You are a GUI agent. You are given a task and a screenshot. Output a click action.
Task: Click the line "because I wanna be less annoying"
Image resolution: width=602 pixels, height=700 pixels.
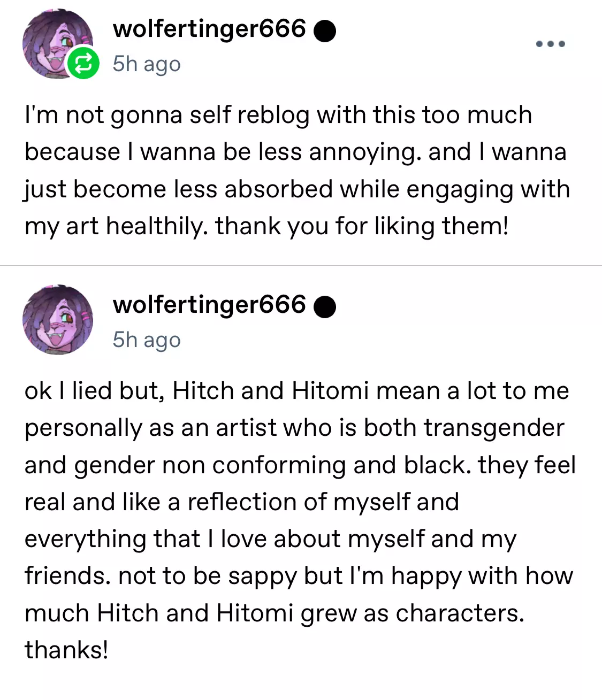coord(295,152)
